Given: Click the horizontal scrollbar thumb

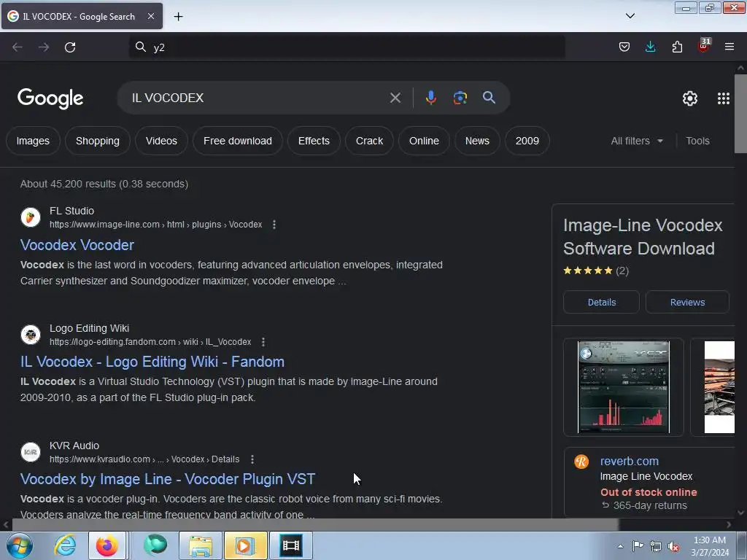Looking at the screenshot, I should click(315, 525).
